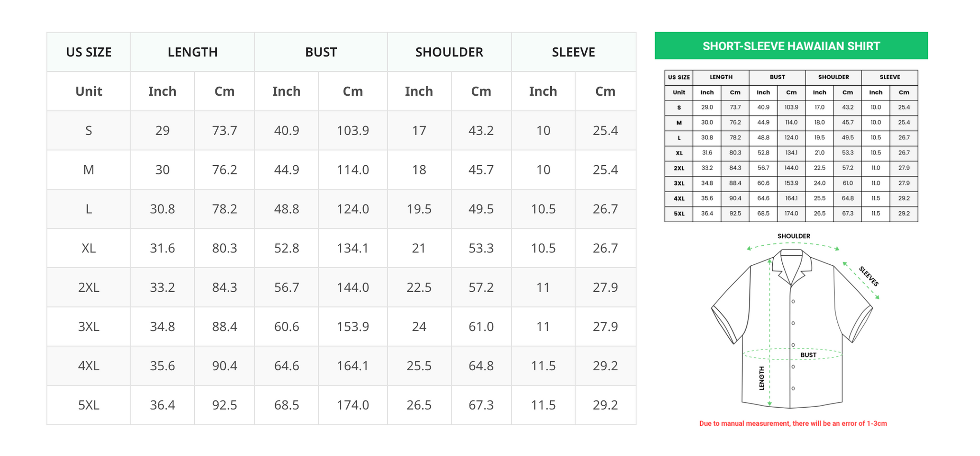The width and height of the screenshot is (980, 456).
Task: Click the BUST label on shirt diagram
Action: [x=808, y=355]
